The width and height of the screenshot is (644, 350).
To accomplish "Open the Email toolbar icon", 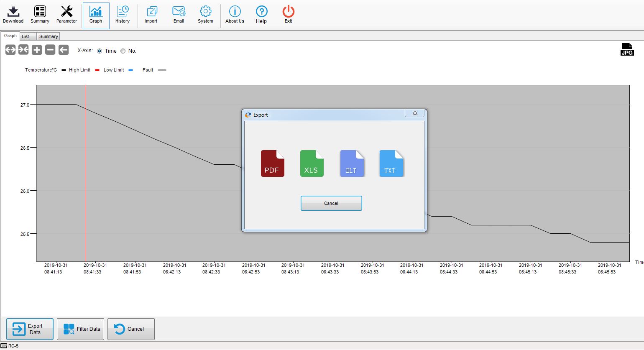I will click(x=179, y=15).
